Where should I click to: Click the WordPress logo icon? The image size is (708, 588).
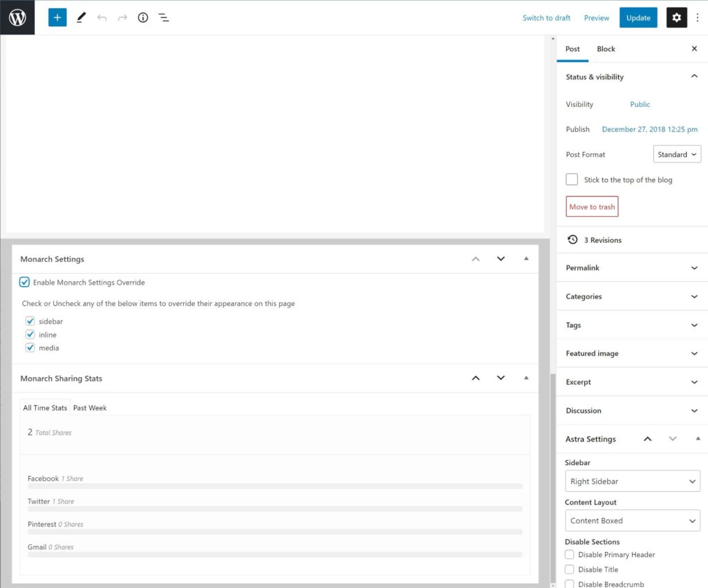(17, 17)
